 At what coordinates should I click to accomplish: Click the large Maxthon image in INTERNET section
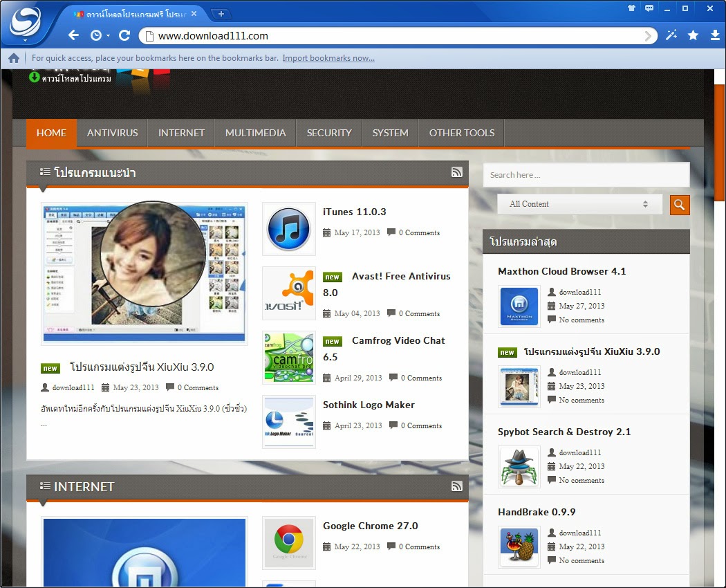coord(145,552)
